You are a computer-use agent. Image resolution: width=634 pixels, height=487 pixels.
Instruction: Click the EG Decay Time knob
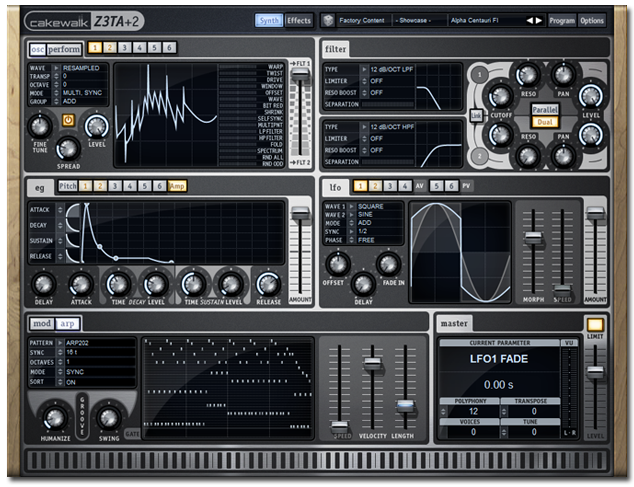point(118,284)
